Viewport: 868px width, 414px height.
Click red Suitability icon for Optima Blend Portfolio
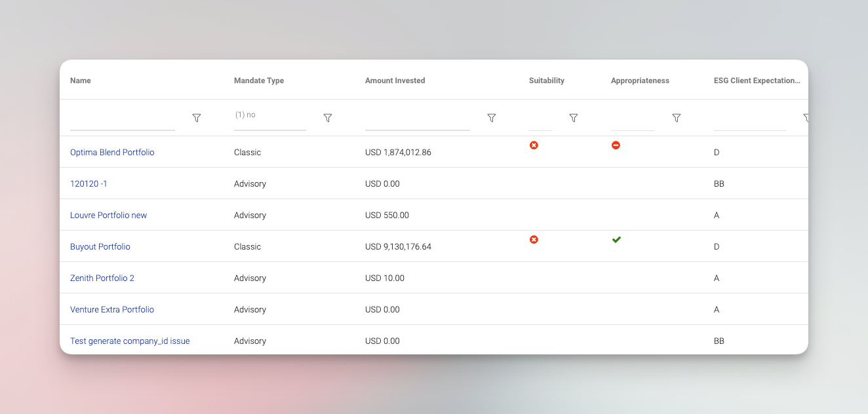tap(534, 145)
